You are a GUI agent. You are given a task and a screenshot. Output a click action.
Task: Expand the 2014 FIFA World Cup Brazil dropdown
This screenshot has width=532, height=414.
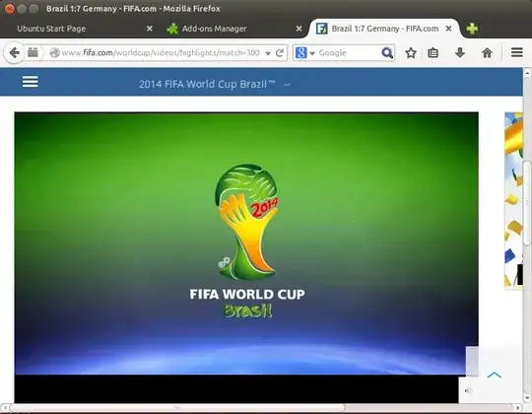point(287,85)
